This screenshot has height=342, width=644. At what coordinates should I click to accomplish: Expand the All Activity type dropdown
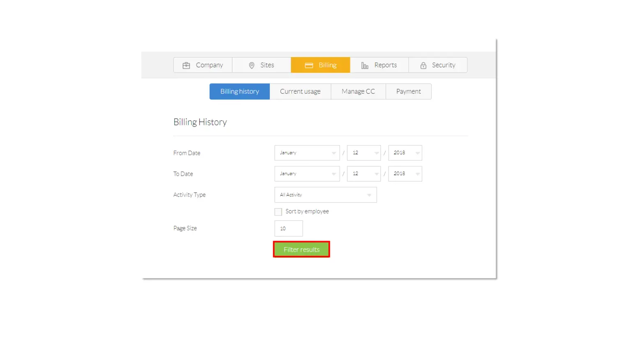point(326,195)
